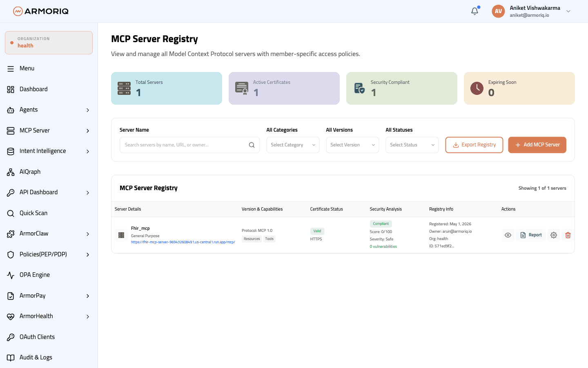Toggle the Menu hamburger icon

pyautogui.click(x=11, y=69)
